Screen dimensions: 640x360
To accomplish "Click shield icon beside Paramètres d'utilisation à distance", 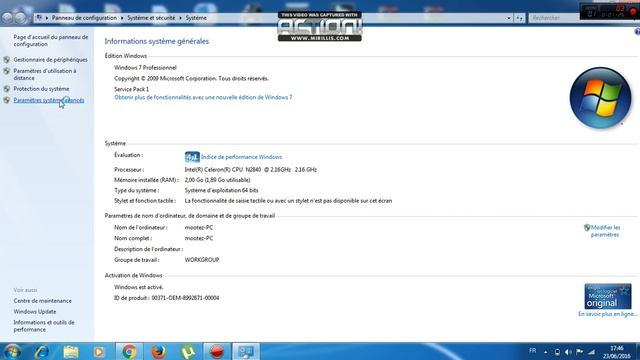I will tap(7, 71).
